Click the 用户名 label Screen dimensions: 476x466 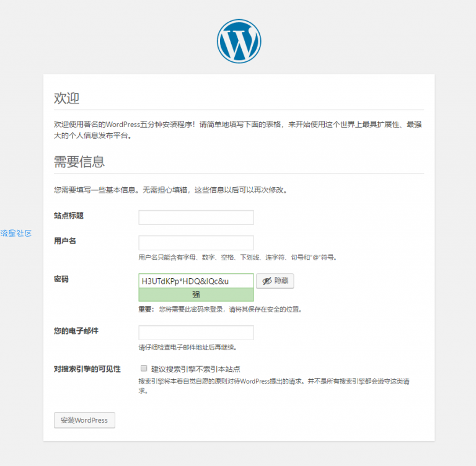coord(65,240)
